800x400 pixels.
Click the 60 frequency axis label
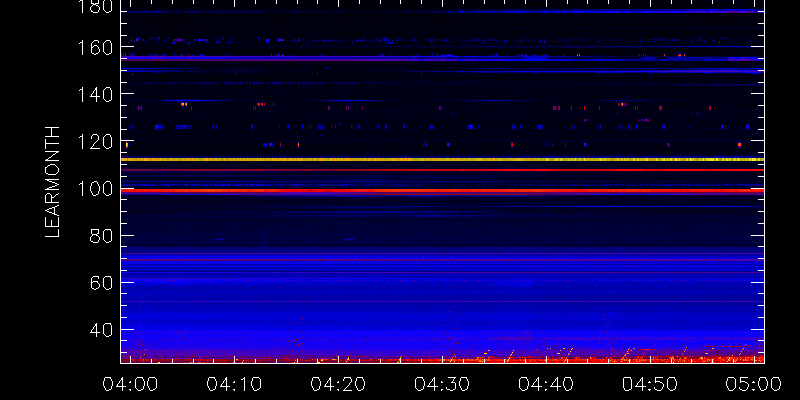(101, 284)
